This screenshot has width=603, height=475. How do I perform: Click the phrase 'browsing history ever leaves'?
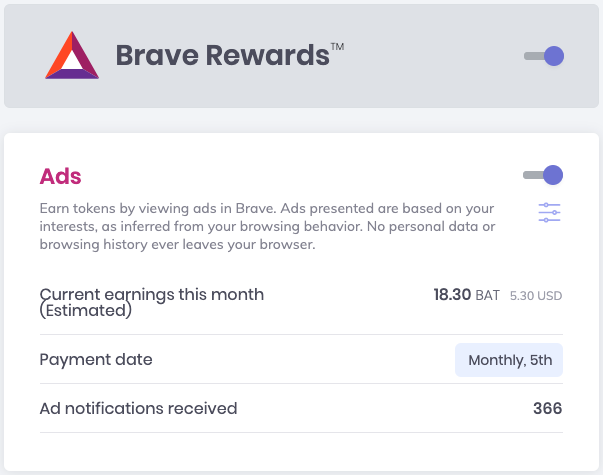pyautogui.click(x=132, y=245)
